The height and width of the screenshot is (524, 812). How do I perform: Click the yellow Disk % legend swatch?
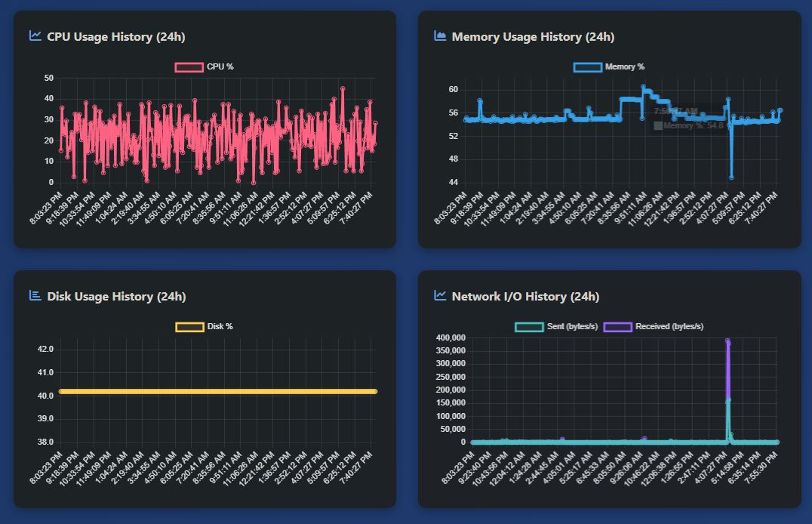pyautogui.click(x=189, y=327)
